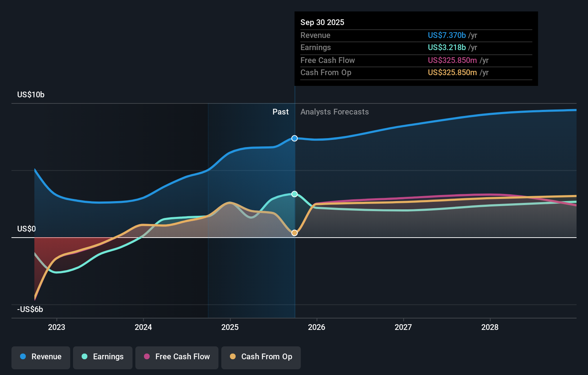Click the yellow Cash From Op legend dot

point(233,357)
